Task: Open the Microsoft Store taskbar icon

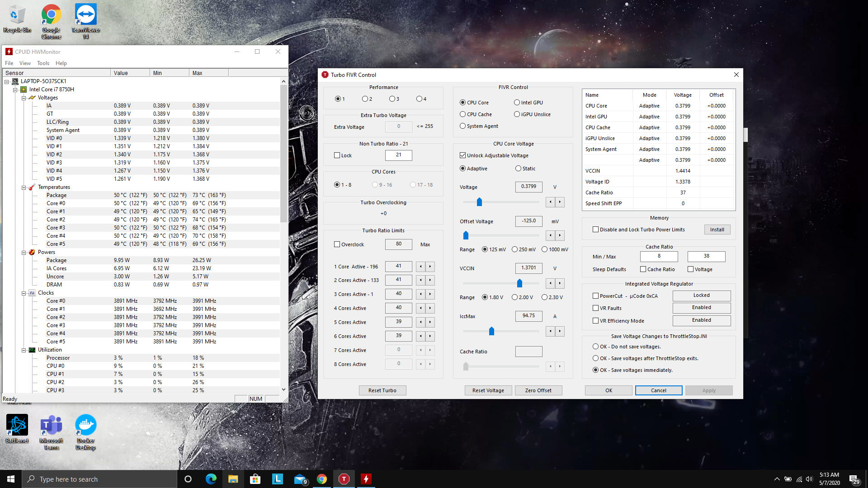Action: point(255,479)
